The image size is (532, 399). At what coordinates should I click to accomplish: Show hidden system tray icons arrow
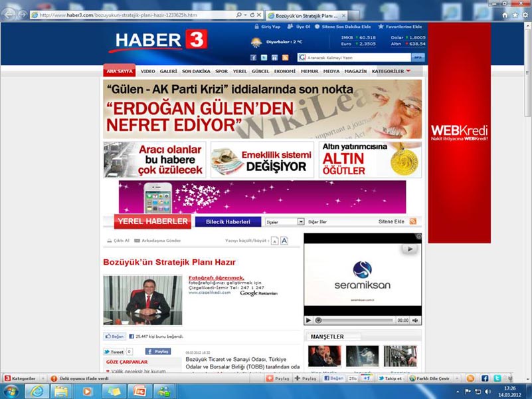458,392
